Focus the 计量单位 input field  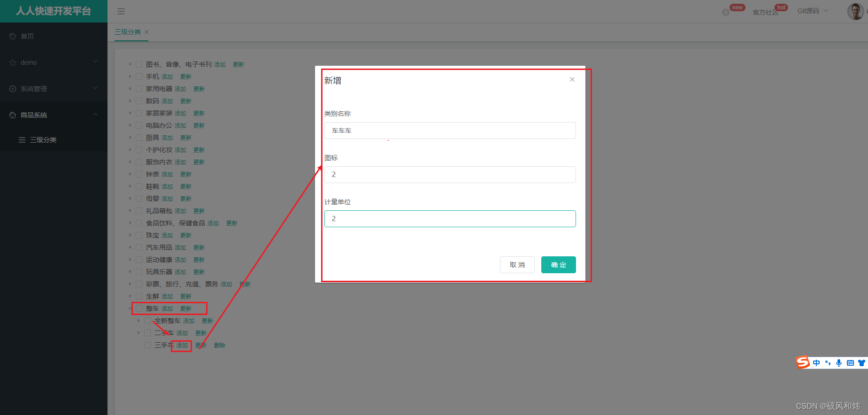pos(450,219)
